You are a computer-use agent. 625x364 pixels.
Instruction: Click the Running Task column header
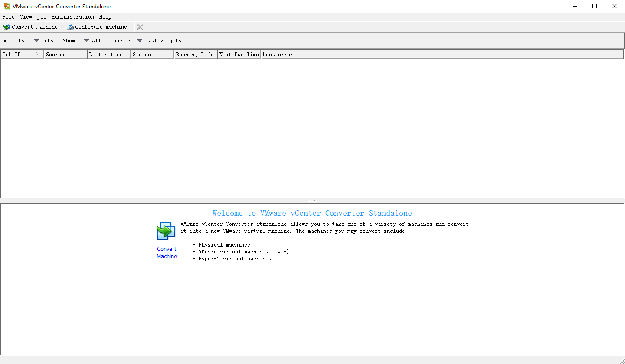point(196,55)
